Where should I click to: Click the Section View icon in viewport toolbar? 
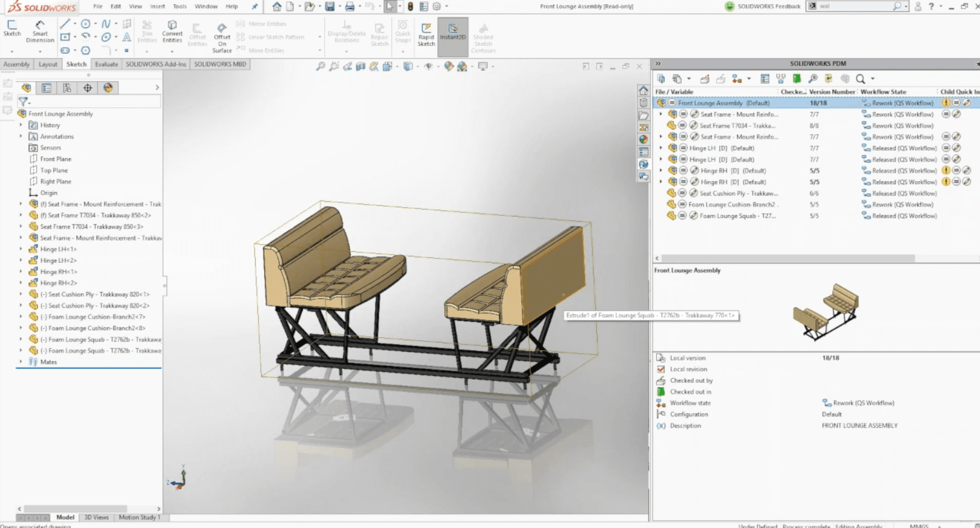tap(361, 66)
